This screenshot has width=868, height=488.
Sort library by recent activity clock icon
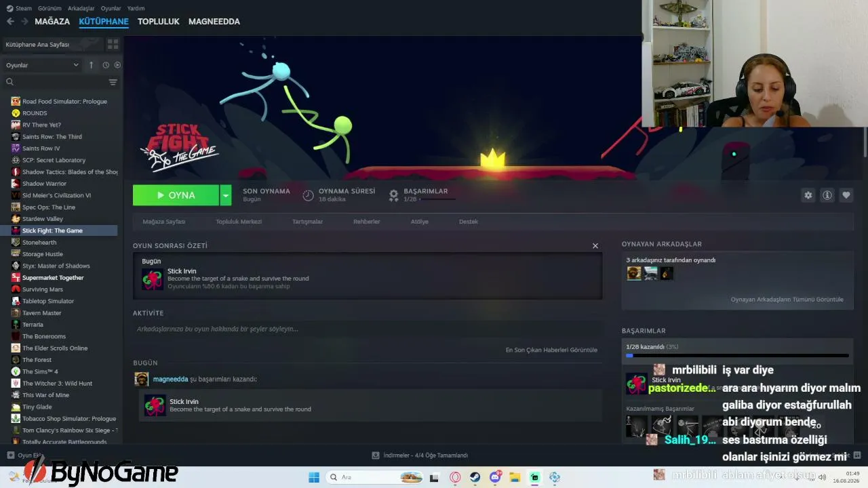[106, 65]
